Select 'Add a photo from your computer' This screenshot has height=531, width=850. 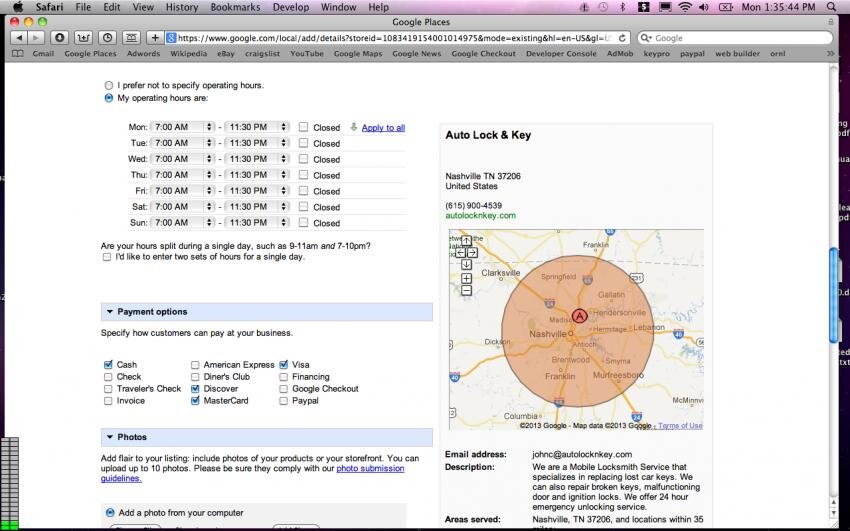coord(110,513)
